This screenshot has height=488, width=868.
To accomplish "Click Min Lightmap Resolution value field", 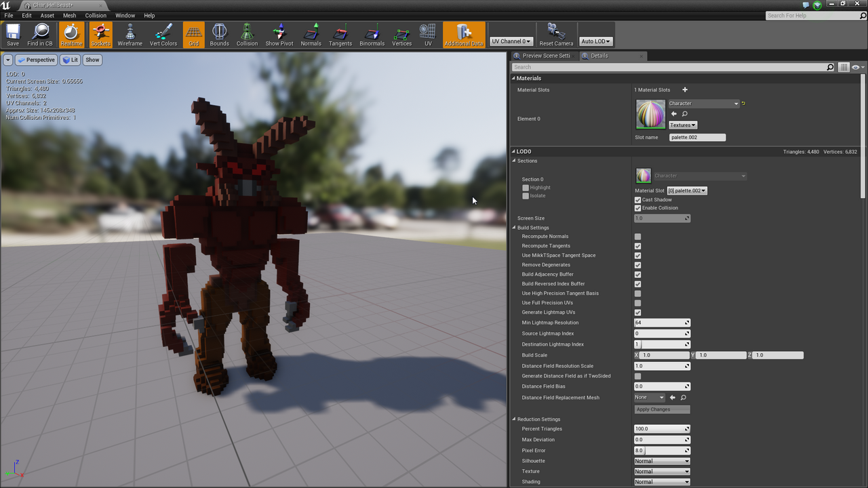I will (x=662, y=323).
